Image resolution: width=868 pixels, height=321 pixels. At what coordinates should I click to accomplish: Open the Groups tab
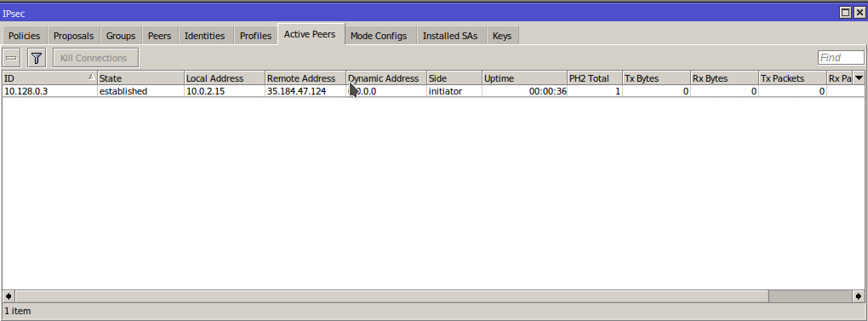[121, 36]
